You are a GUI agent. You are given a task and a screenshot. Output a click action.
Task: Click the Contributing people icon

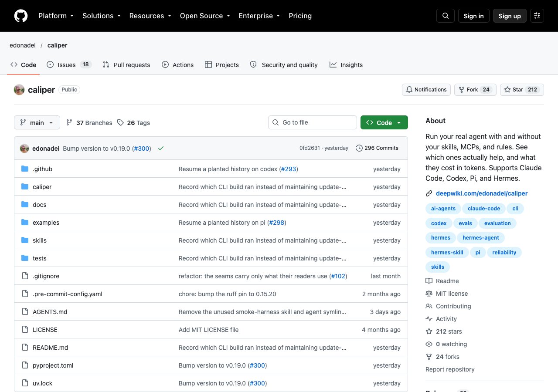[x=429, y=306]
